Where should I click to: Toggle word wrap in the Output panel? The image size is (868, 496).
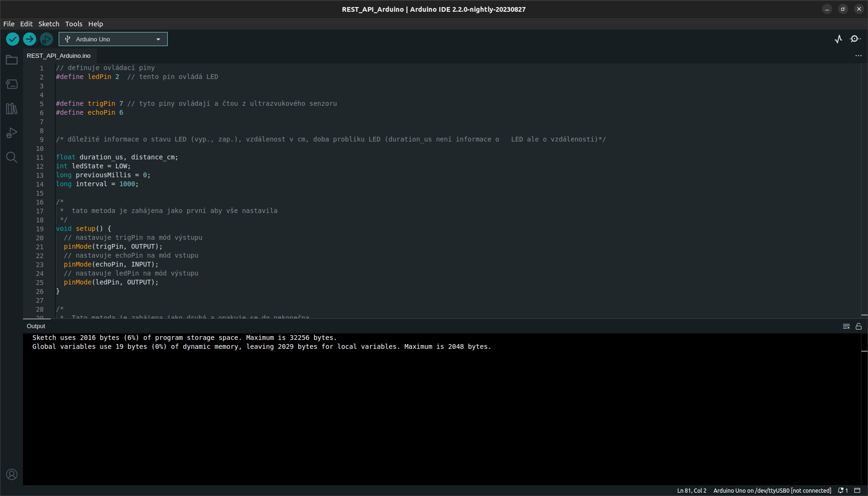coord(846,326)
